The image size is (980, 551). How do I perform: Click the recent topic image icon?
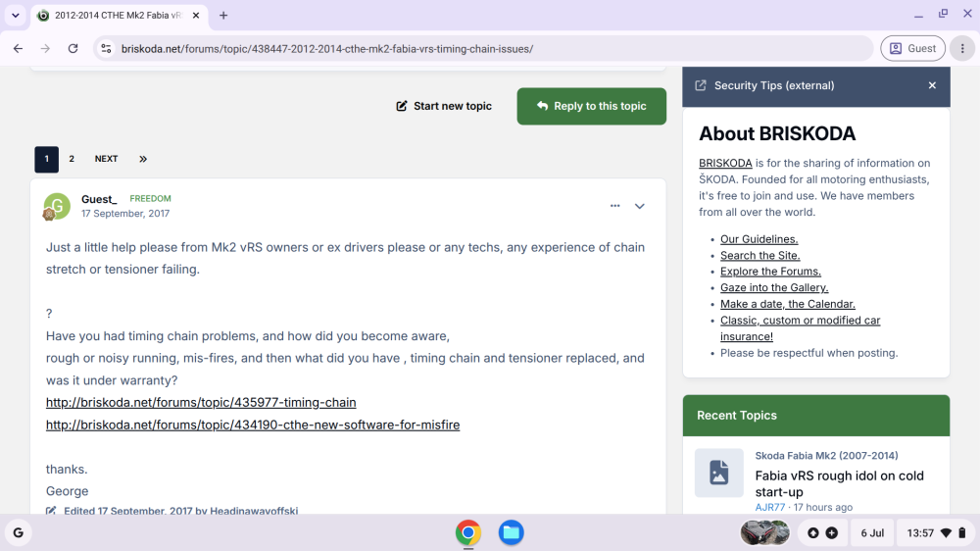(718, 473)
